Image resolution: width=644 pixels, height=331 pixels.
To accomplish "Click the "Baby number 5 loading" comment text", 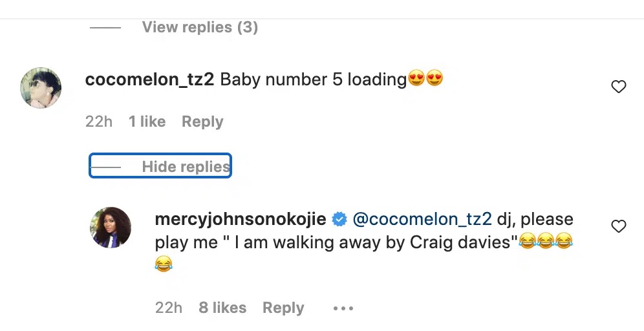I will (x=313, y=80).
